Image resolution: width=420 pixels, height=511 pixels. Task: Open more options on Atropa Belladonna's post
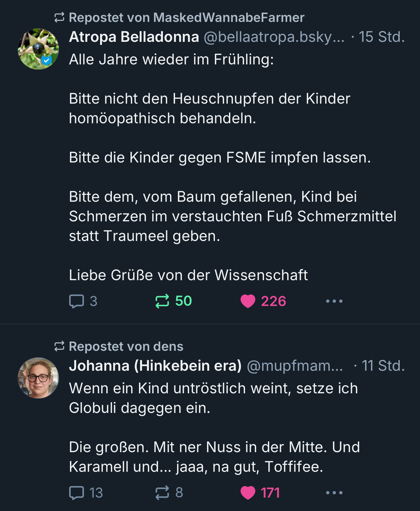(x=334, y=301)
